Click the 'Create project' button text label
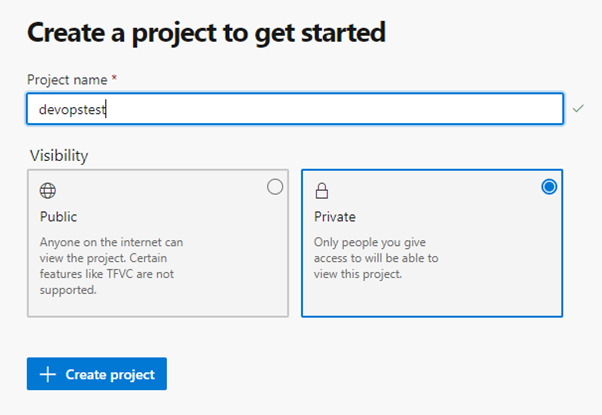The image size is (602, 415). click(110, 374)
